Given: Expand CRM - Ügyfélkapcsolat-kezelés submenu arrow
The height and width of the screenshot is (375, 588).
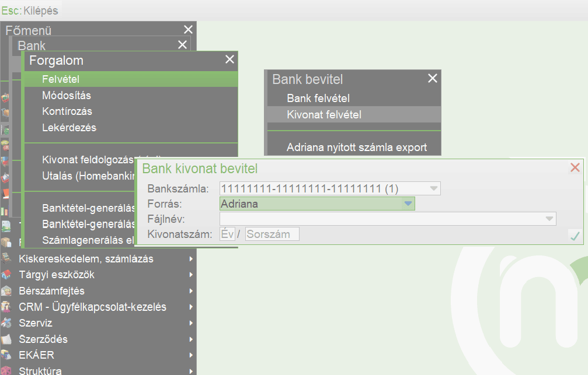Looking at the screenshot, I should click(191, 307).
